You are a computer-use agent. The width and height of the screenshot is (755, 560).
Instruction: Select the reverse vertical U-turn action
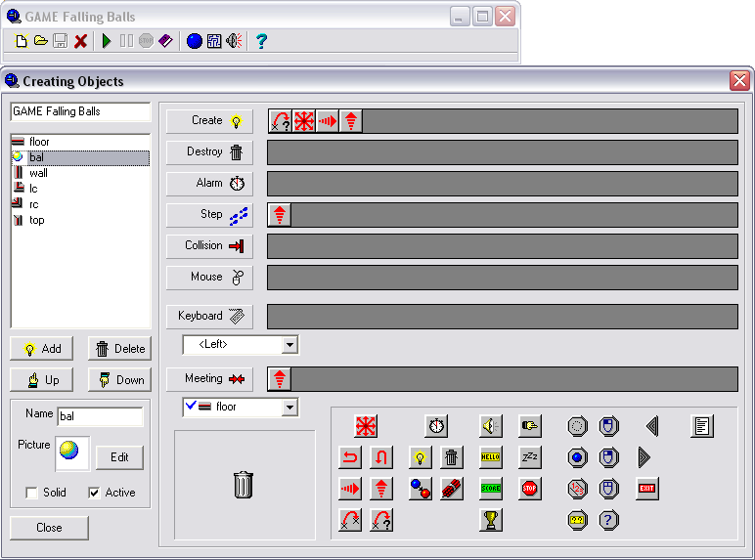(x=381, y=457)
